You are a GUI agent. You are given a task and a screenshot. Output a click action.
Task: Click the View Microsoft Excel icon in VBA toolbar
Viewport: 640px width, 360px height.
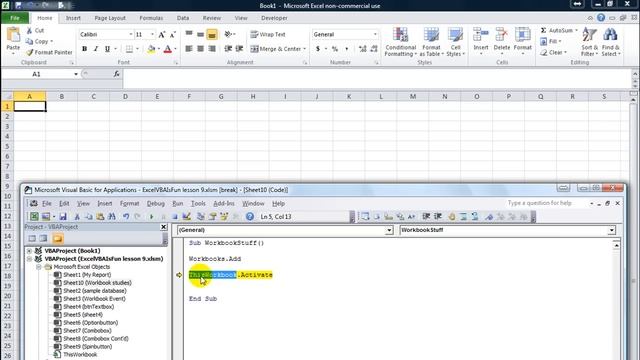(x=34, y=217)
